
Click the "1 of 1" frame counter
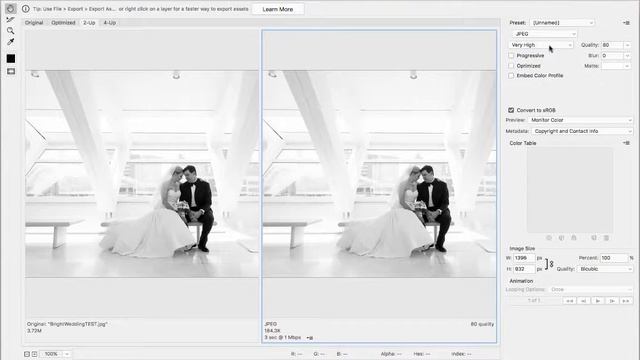tap(534, 300)
